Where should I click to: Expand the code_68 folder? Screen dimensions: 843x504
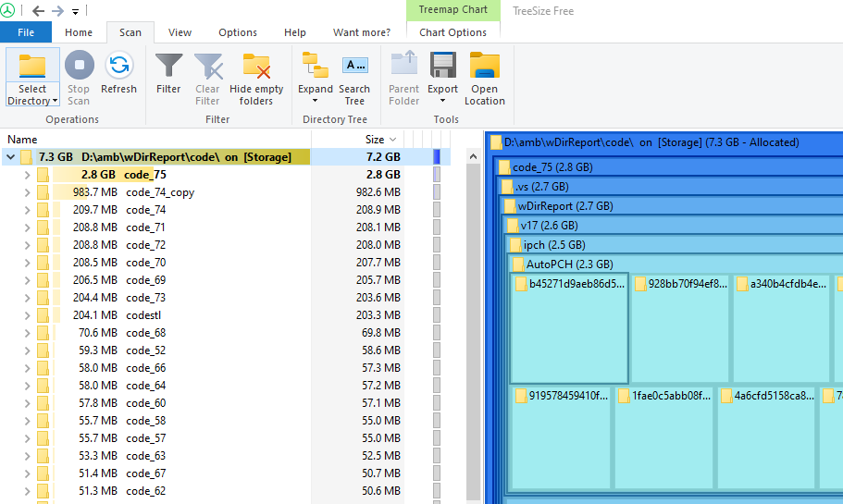pyautogui.click(x=27, y=333)
